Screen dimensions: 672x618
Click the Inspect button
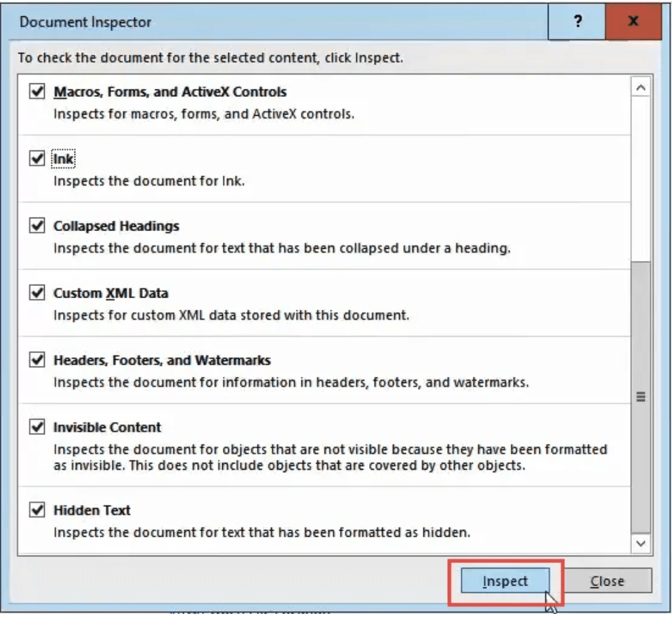(505, 581)
